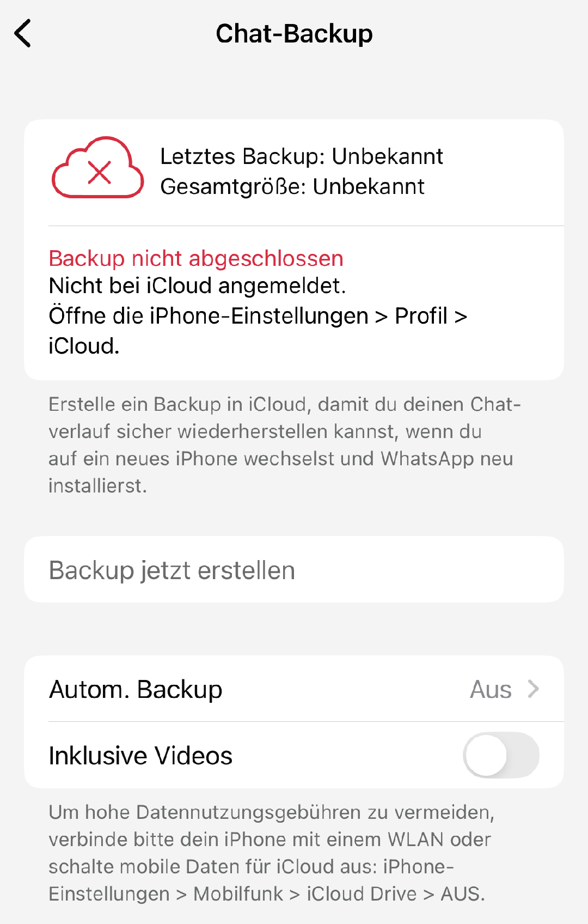
Task: Toggle the Inklusive Videos switch
Action: pyautogui.click(x=501, y=755)
